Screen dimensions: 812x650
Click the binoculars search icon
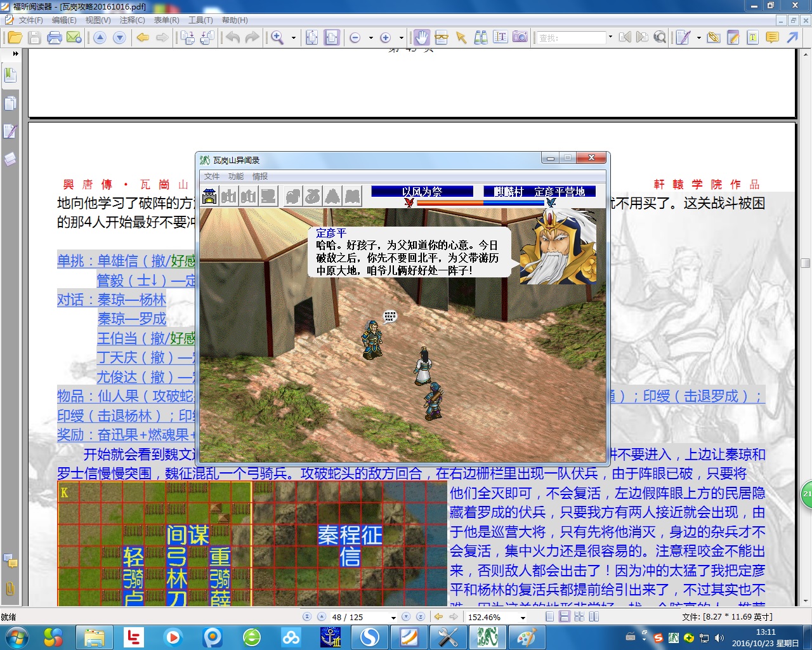(x=481, y=37)
